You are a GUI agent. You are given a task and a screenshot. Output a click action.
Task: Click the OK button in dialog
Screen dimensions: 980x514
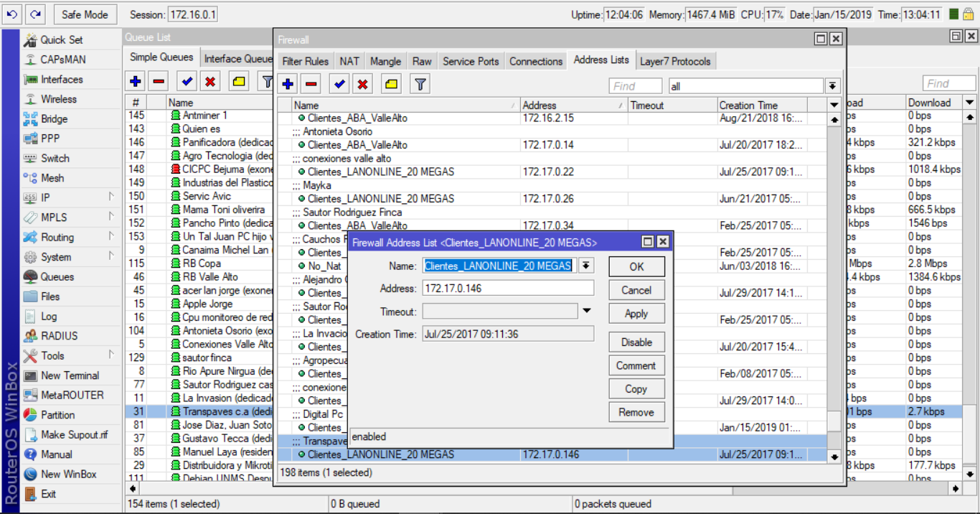click(636, 267)
